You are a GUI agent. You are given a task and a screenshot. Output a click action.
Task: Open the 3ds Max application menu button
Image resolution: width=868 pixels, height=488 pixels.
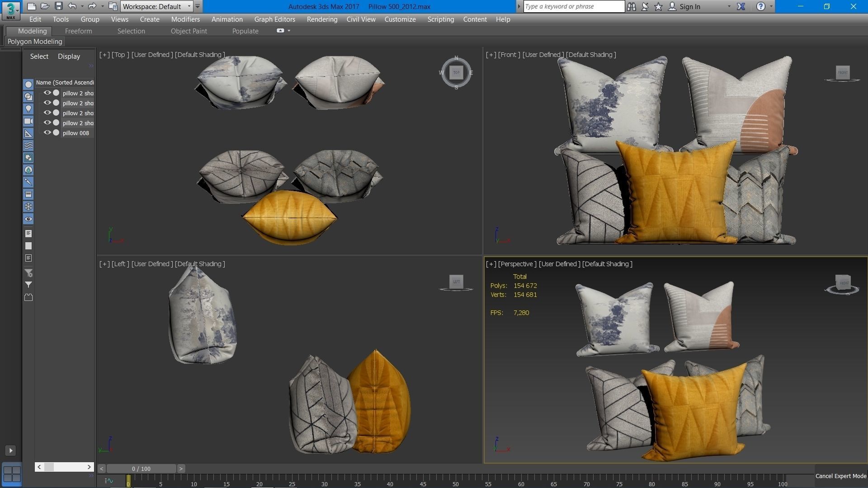(x=10, y=10)
